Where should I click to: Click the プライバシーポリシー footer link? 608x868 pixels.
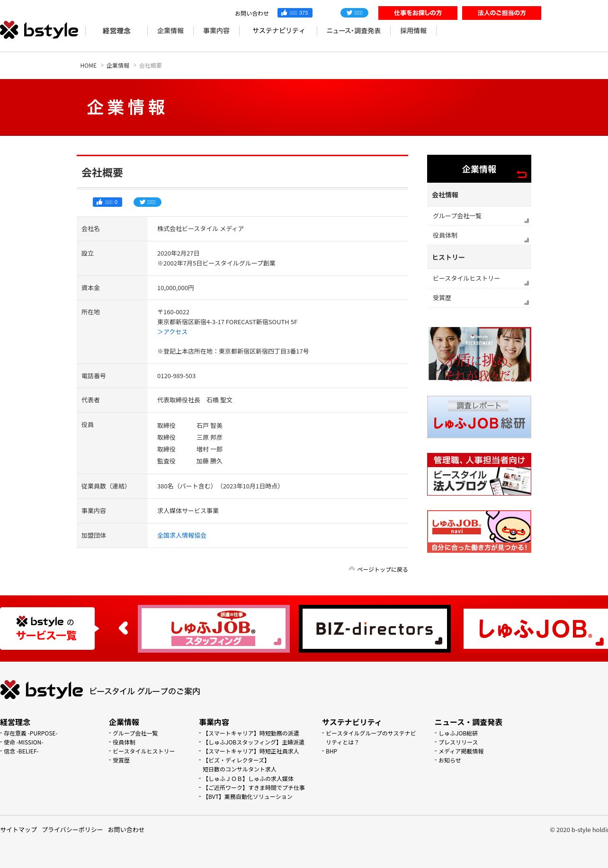pos(72,829)
